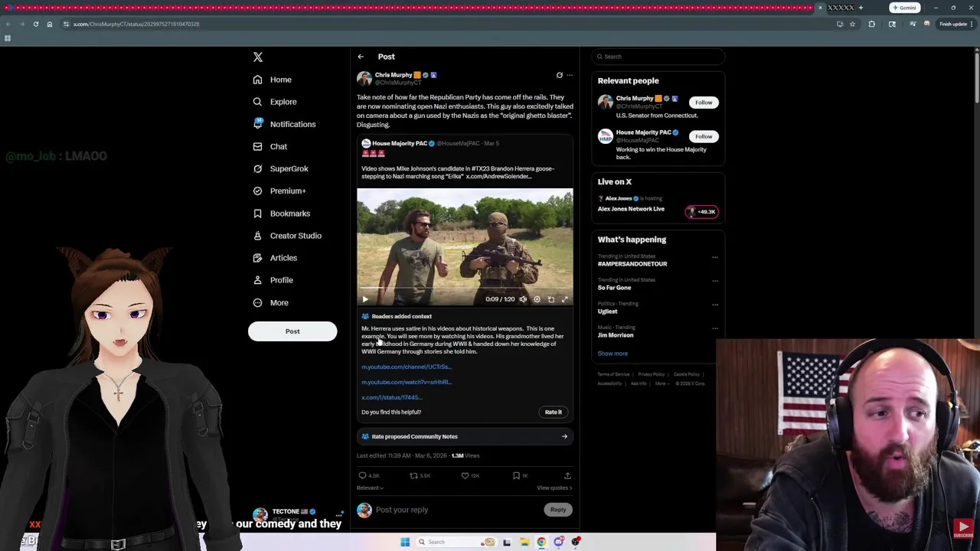The image size is (980, 551).
Task: Bookmark this page with the star icon
Action: tap(852, 24)
